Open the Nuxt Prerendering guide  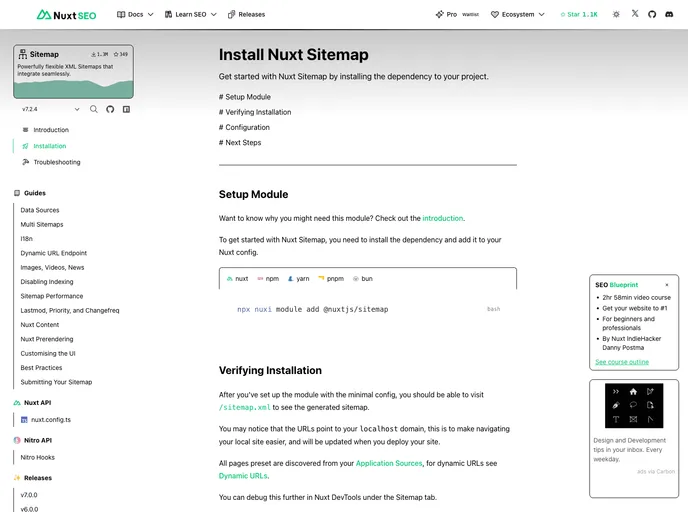coord(47,339)
